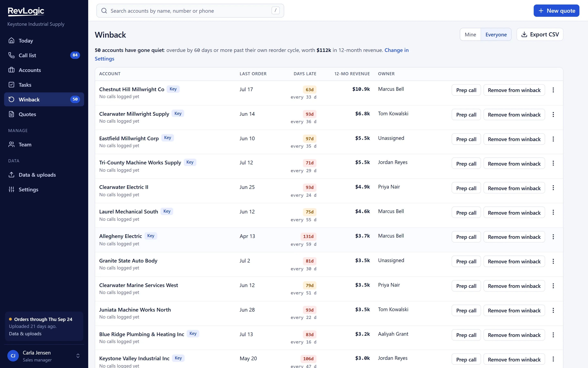The image size is (588, 368).
Task: Sort by the Days Late column header
Action: [305, 74]
